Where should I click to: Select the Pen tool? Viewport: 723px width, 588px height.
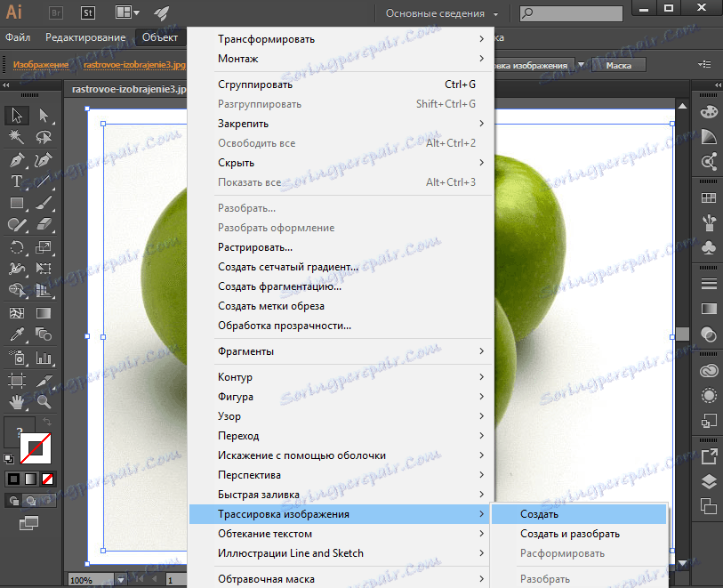pos(17,160)
